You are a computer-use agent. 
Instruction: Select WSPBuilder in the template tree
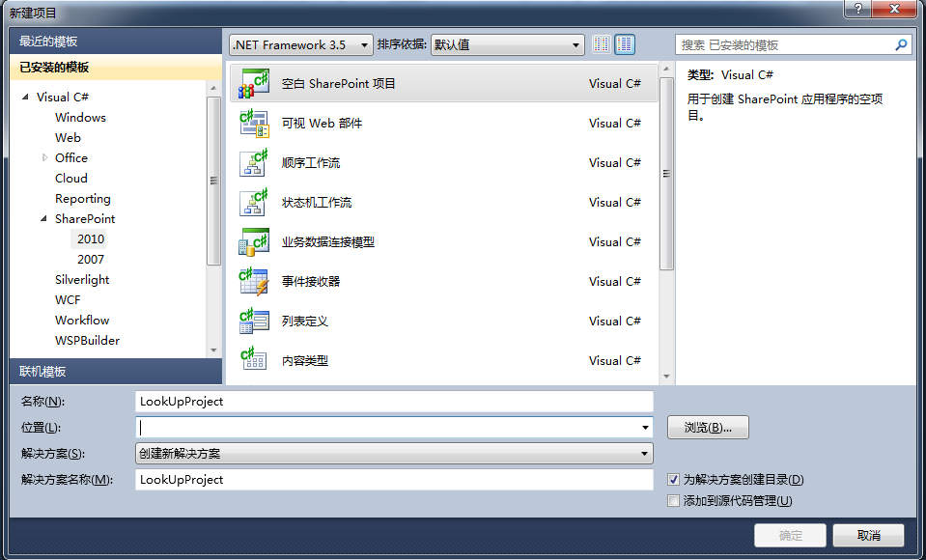[88, 340]
